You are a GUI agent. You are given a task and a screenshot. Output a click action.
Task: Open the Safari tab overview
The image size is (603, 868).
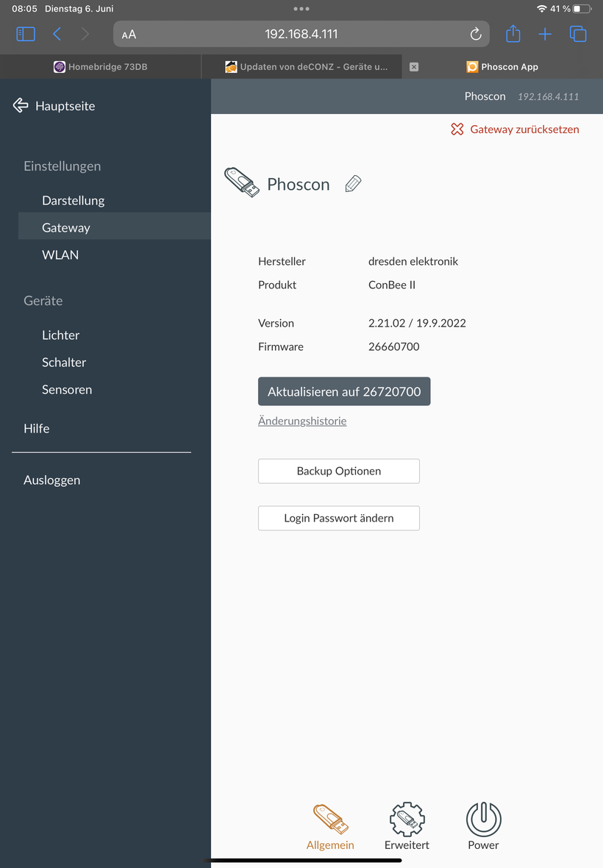point(578,34)
